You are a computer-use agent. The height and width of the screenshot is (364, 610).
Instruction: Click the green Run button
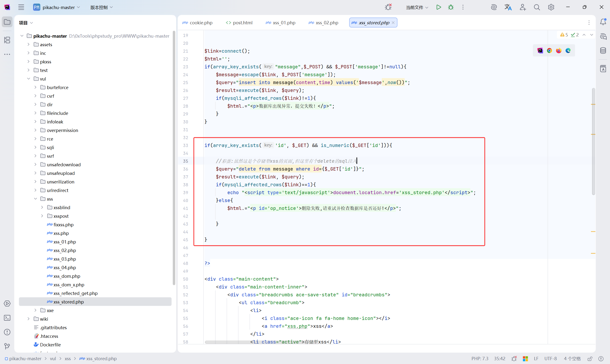coord(438,7)
